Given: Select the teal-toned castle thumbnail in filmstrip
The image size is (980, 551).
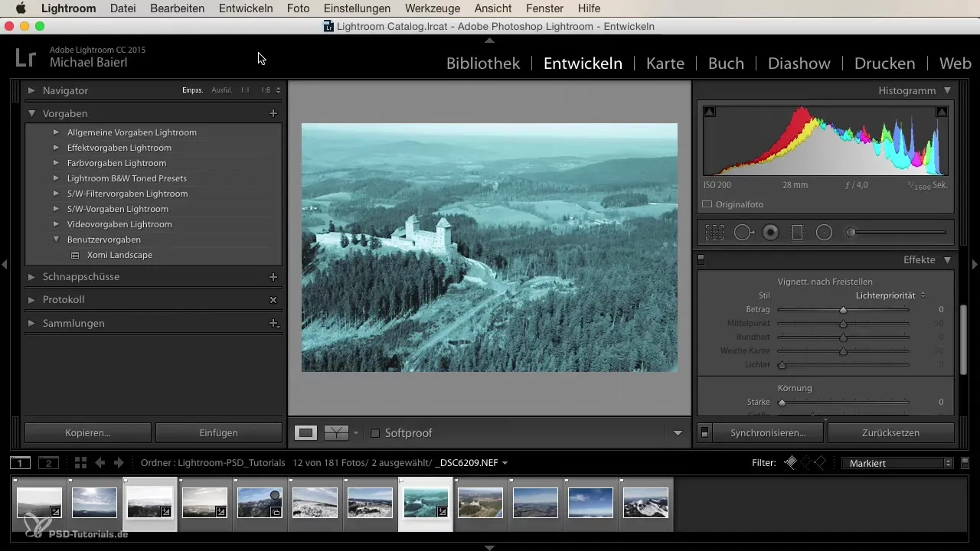Looking at the screenshot, I should click(x=425, y=503).
